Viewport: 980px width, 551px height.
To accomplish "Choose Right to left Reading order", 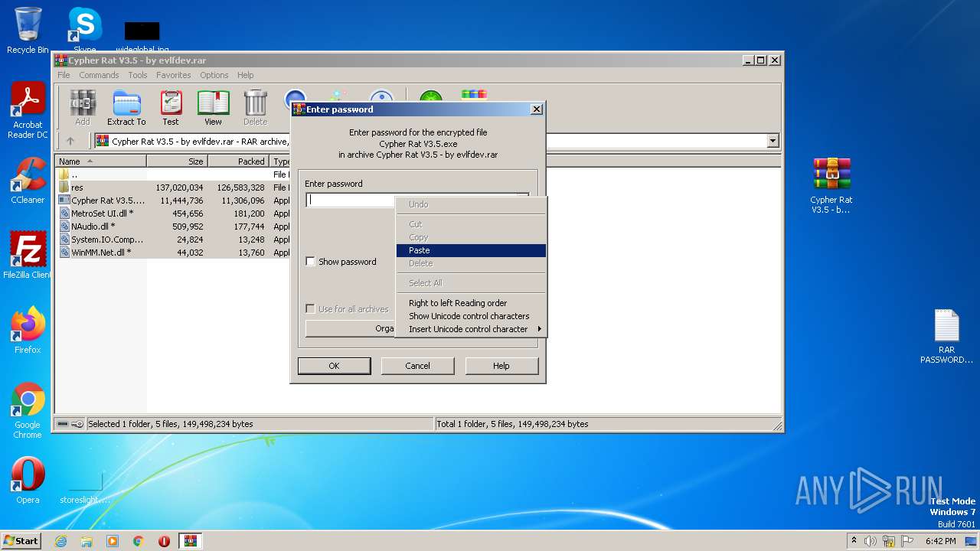I will (471, 303).
